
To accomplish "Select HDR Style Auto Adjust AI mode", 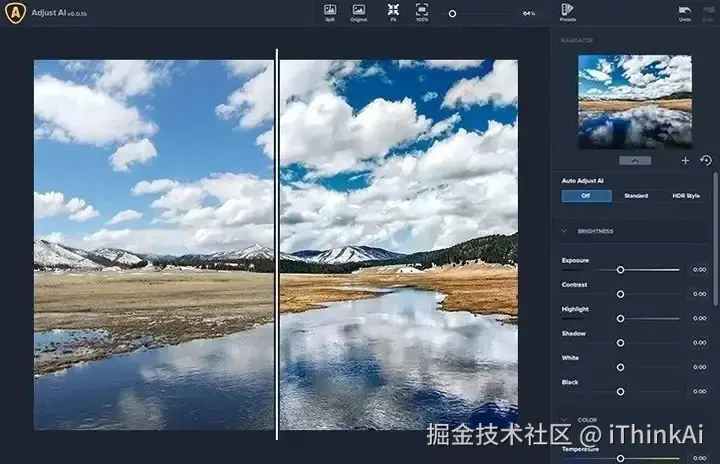I will [686, 196].
